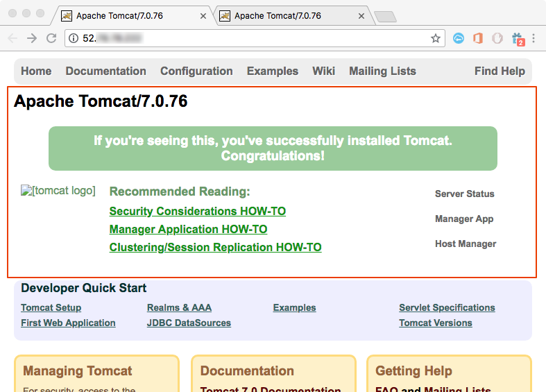Screen dimensions: 546x392
Task: Click the Managing Tomcat card heading
Action: coord(77,371)
